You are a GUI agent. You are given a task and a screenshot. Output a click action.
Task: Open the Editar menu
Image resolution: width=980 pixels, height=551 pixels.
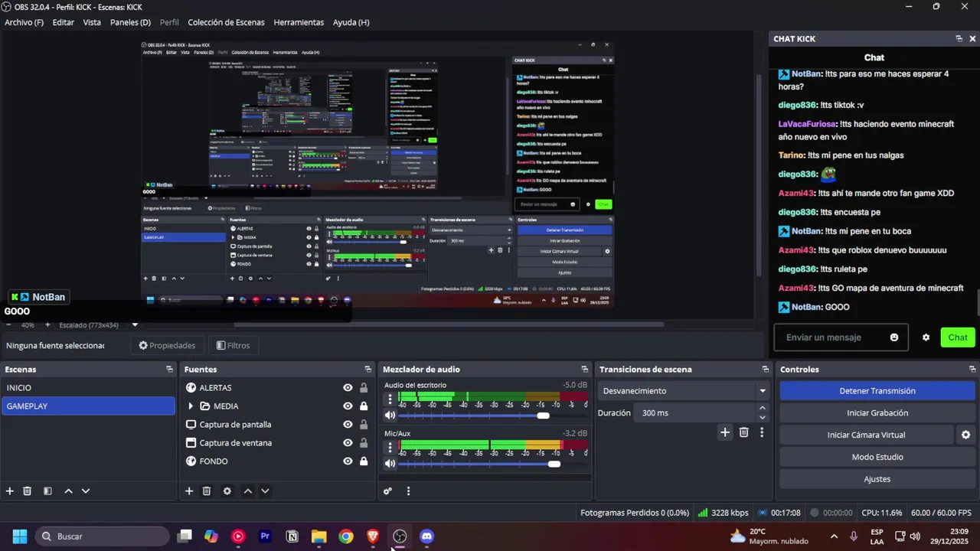click(x=63, y=22)
